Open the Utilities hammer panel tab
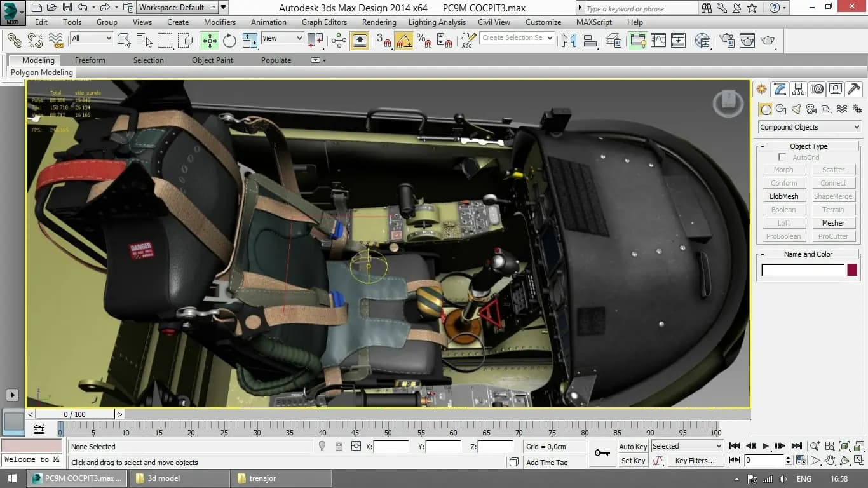The width and height of the screenshot is (868, 488). 854,89
